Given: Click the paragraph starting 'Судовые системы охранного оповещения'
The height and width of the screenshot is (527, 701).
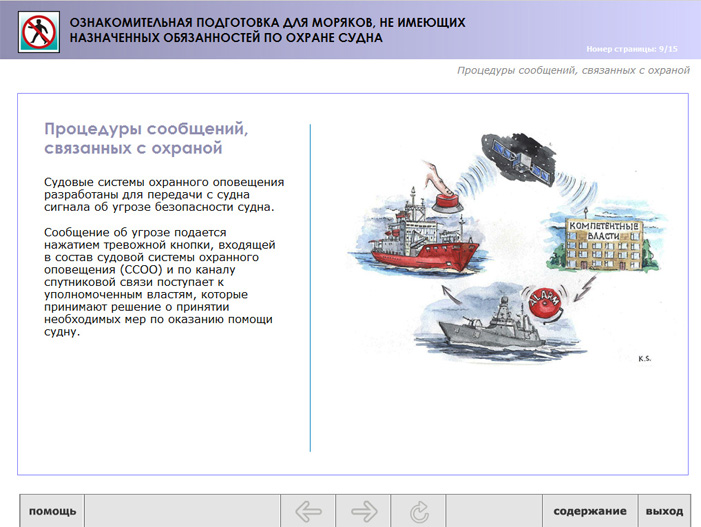Looking at the screenshot, I should (164, 194).
